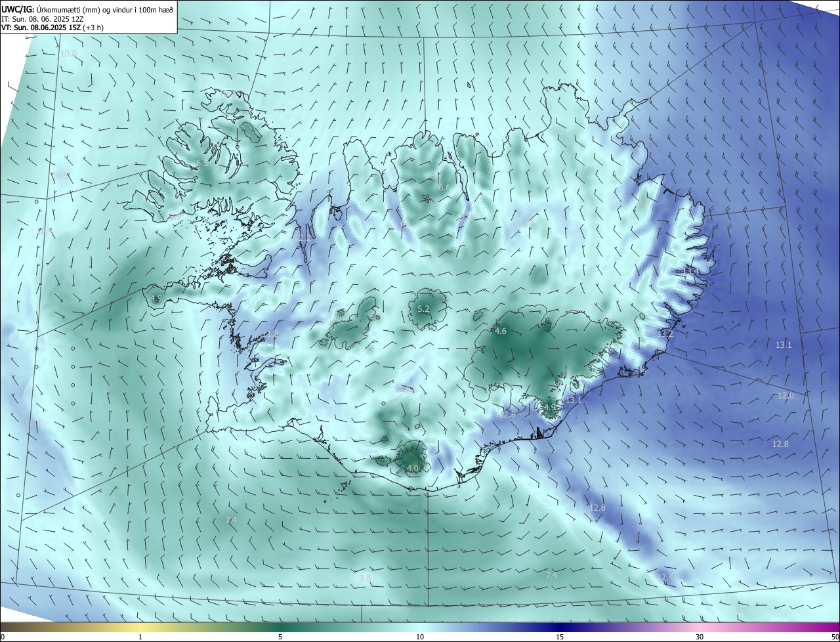Click the 13.2 value label
Image resolution: width=840 pixels, height=642 pixels.
coord(665,333)
